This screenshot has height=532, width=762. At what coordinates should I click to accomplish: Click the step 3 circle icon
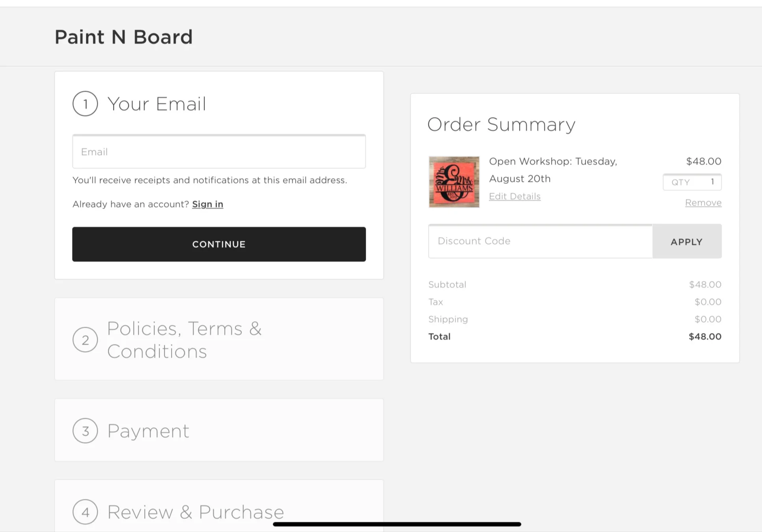[85, 431]
